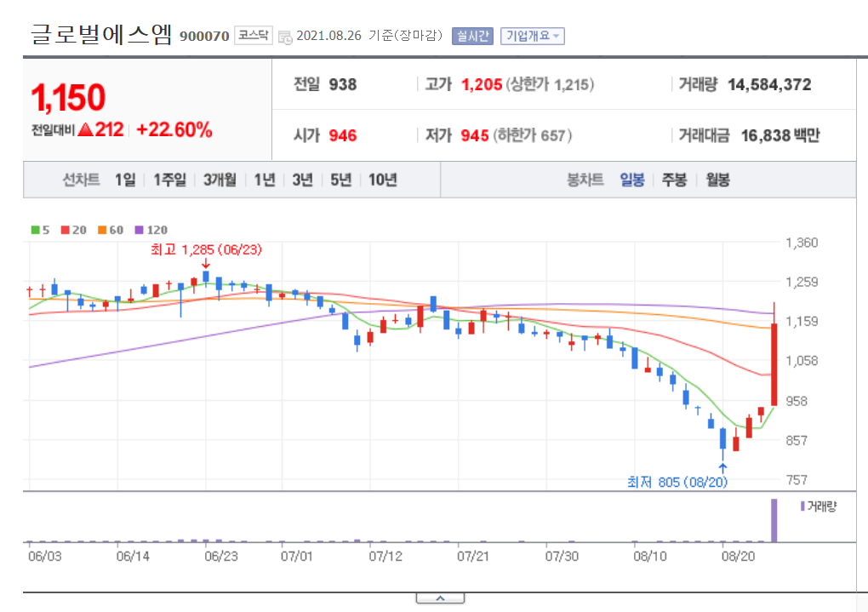The image size is (868, 612).
Task: Click the calendar icon beside 2021.08.26
Action: click(285, 37)
